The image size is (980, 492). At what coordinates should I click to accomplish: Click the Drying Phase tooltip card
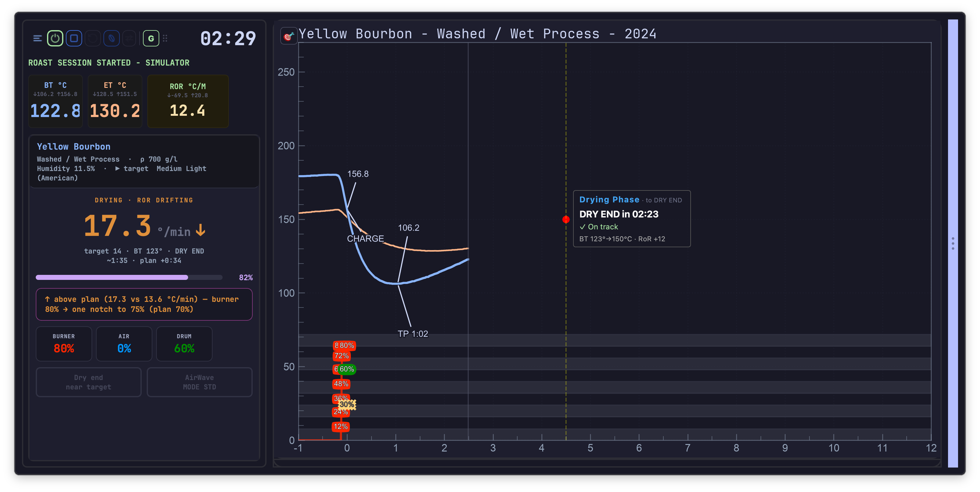pyautogui.click(x=632, y=219)
